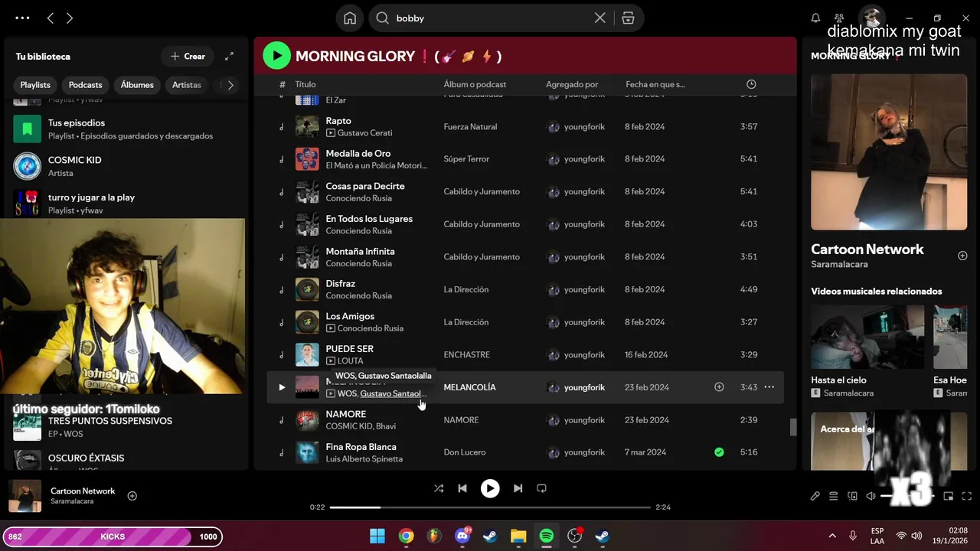Add the MELANCOLÍA track to Liked Songs

pos(719,387)
